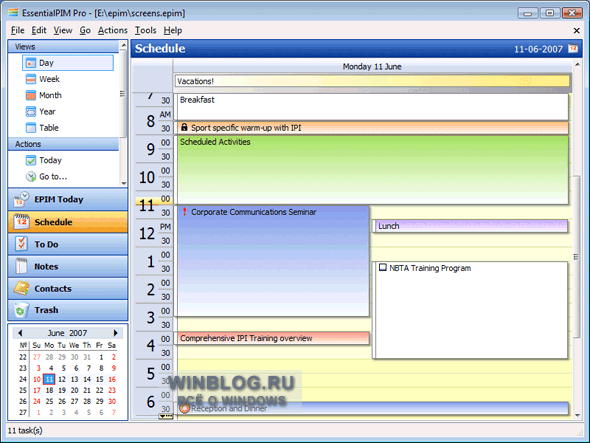Open the To Do module

point(68,244)
